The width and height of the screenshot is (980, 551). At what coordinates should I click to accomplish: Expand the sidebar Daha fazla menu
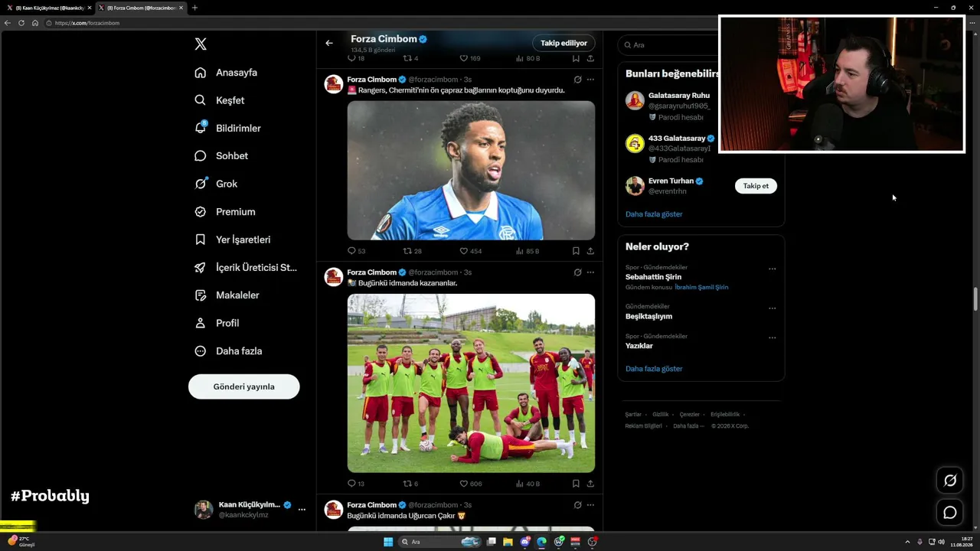(x=228, y=351)
